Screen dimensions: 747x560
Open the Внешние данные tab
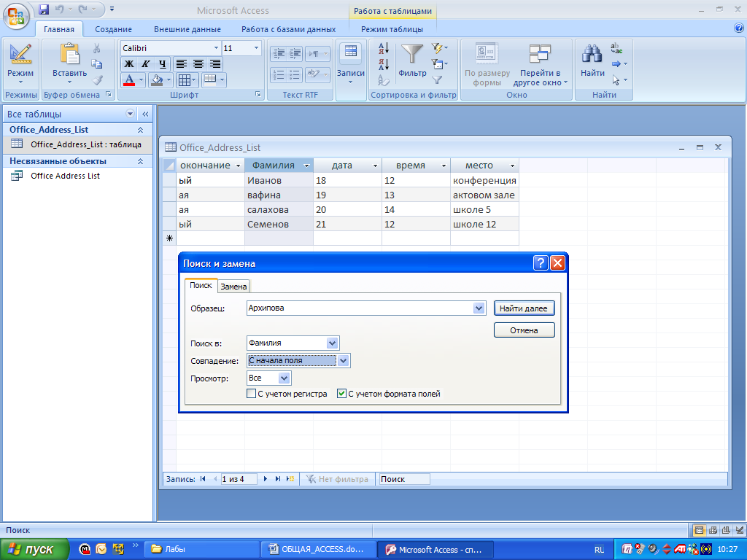pos(187,29)
